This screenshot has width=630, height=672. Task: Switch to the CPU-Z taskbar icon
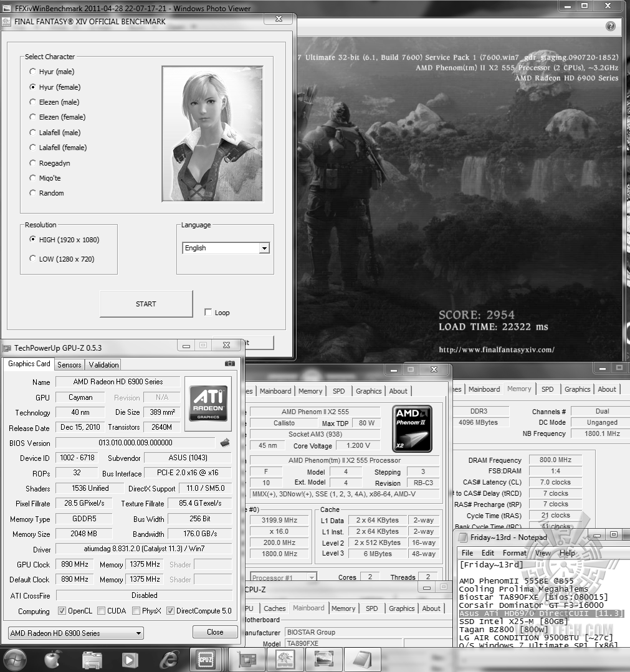click(x=206, y=660)
